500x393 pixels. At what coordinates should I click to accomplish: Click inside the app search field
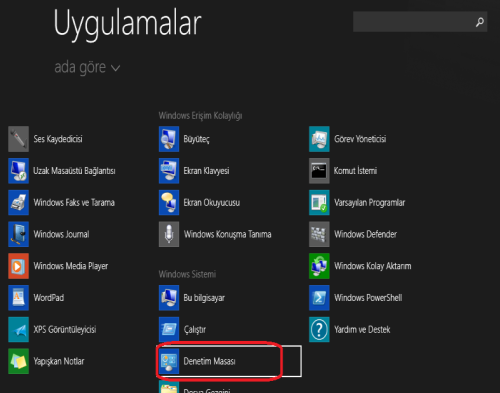[x=420, y=22]
